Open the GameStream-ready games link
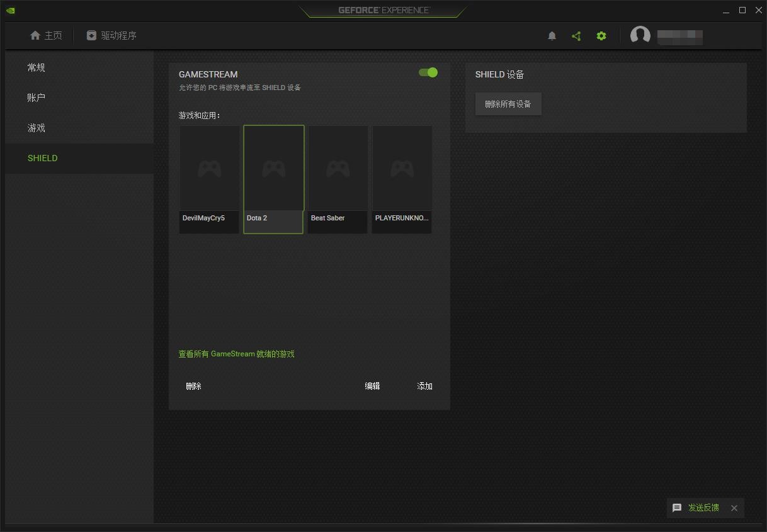This screenshot has height=532, width=767. (x=236, y=354)
